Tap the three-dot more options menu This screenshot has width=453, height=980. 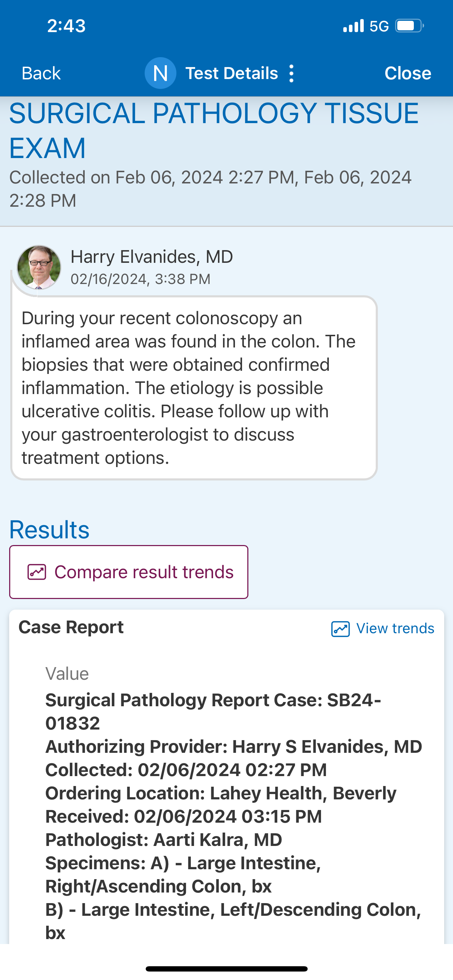pos(291,73)
